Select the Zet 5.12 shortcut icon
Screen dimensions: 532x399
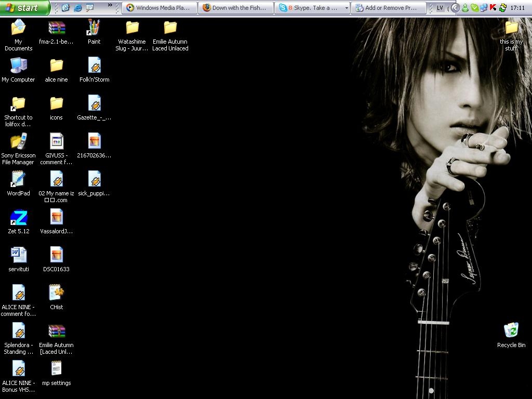coord(18,222)
